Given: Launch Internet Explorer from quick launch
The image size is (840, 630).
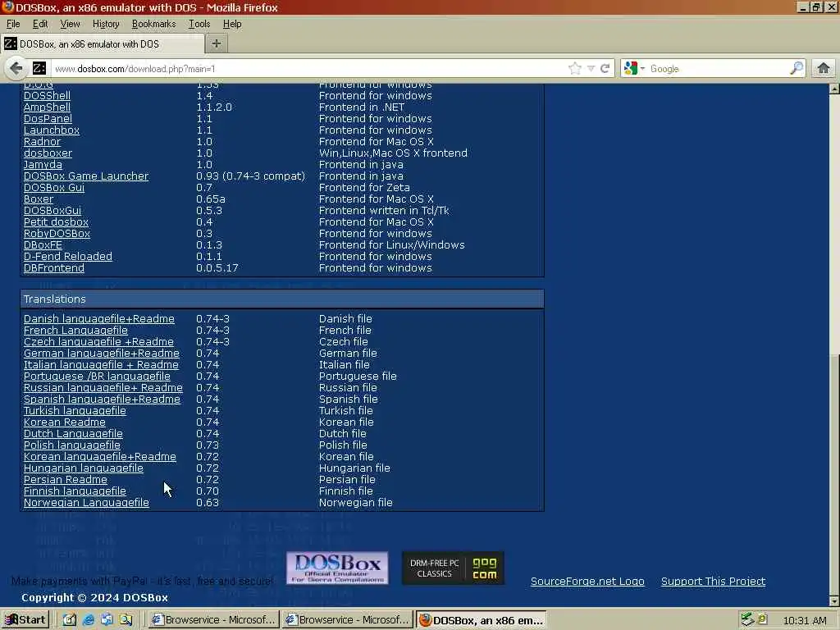Looking at the screenshot, I should 89,620.
